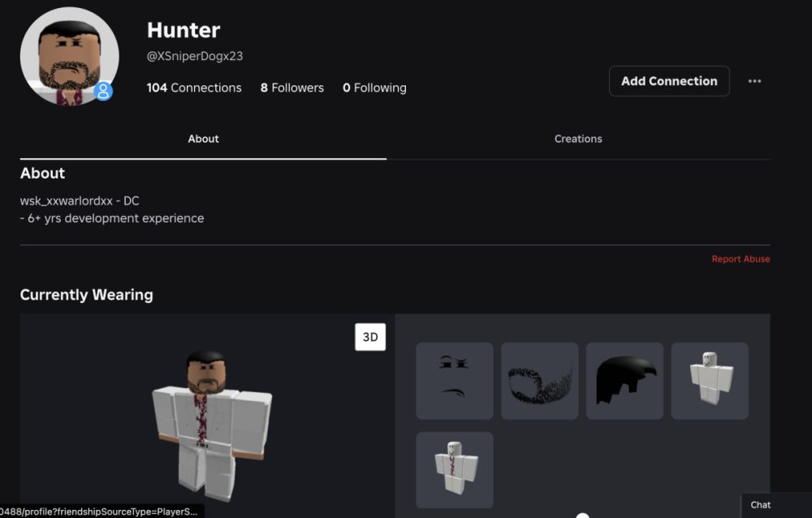The height and width of the screenshot is (518, 812).
Task: Open the black hair accessory item
Action: pos(624,381)
